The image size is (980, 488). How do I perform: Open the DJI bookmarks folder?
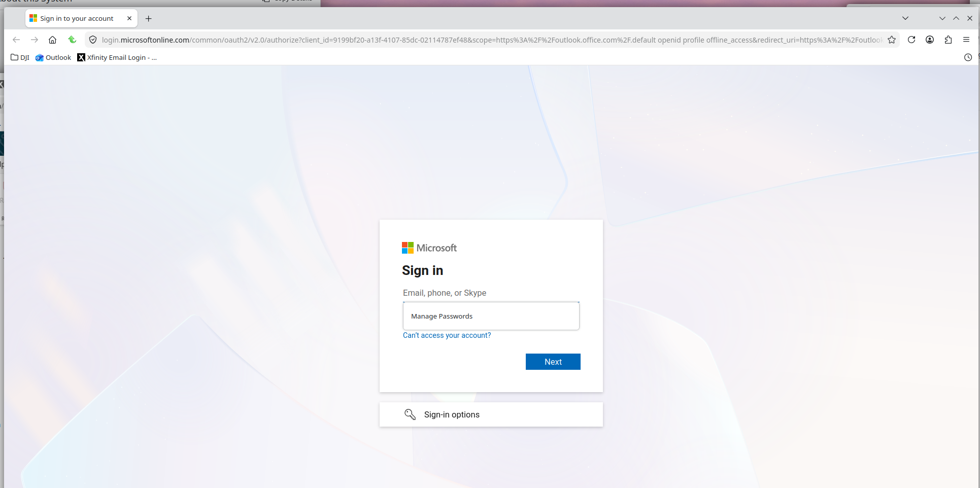(x=20, y=57)
